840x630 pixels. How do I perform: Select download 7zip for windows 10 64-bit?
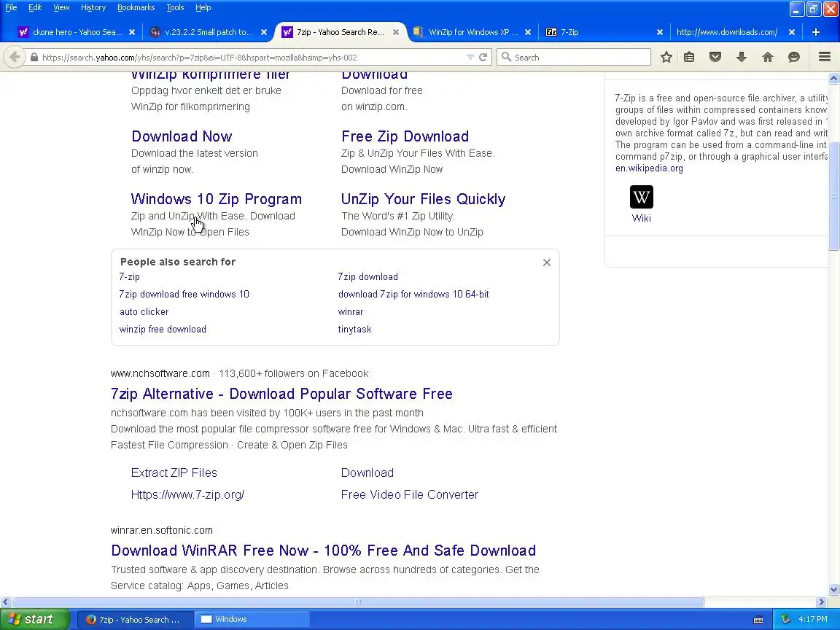413,294
